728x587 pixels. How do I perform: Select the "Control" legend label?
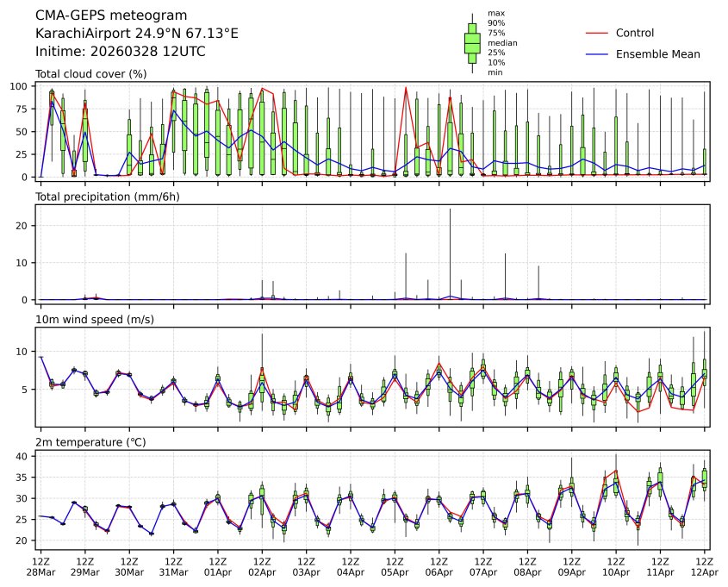point(635,33)
